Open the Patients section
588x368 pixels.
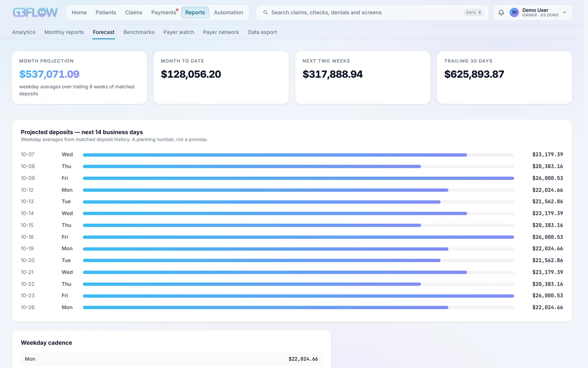pyautogui.click(x=106, y=13)
